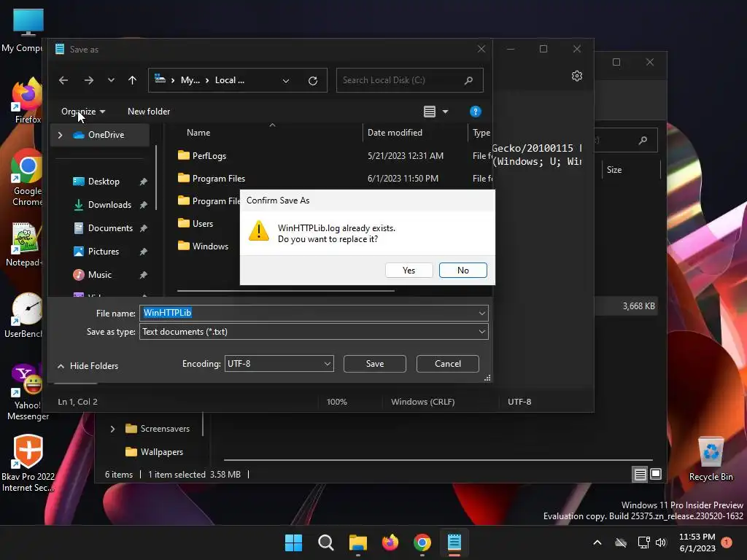Viewport: 747px width, 560px height.
Task: Change the file list view icon
Action: click(429, 112)
